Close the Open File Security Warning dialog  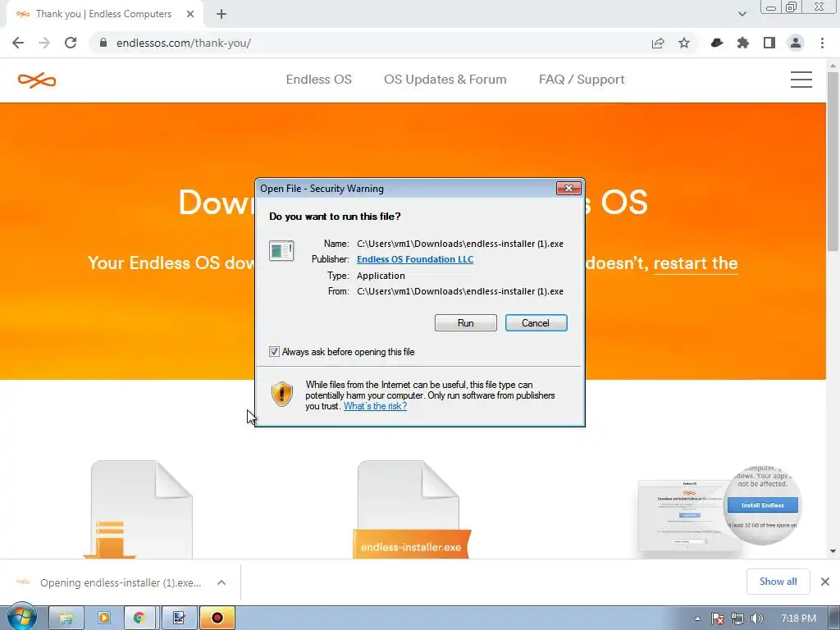(568, 188)
